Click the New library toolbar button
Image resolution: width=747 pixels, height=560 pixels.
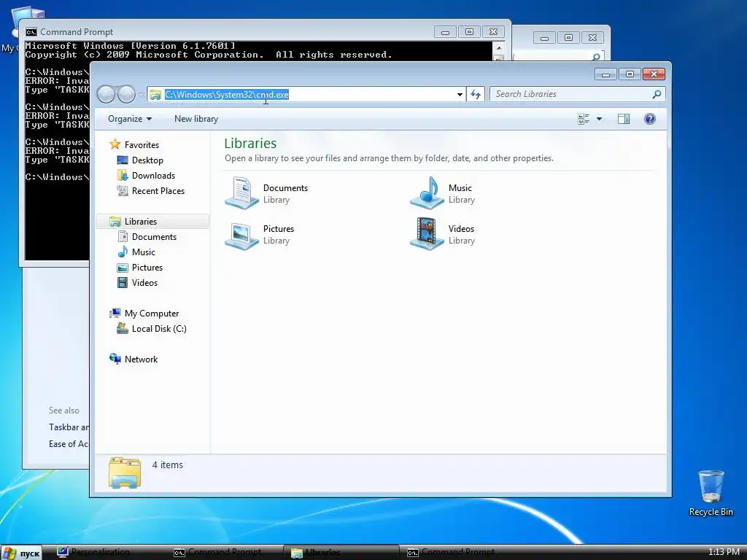pyautogui.click(x=196, y=119)
